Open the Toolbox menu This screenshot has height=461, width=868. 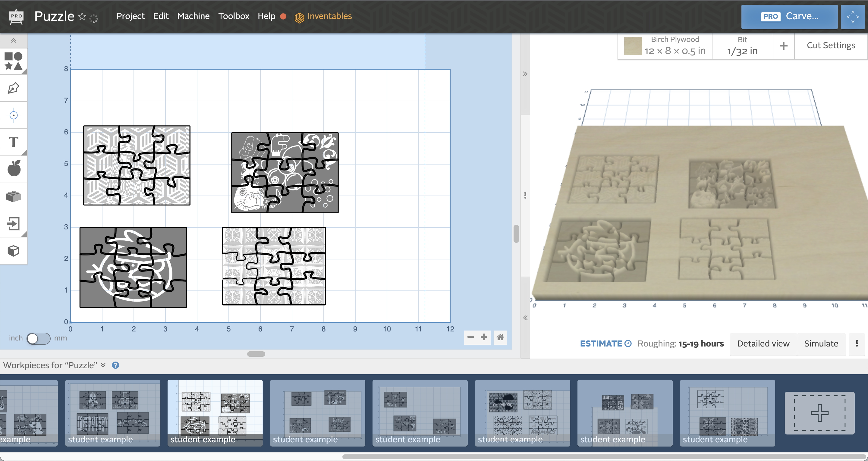234,15
